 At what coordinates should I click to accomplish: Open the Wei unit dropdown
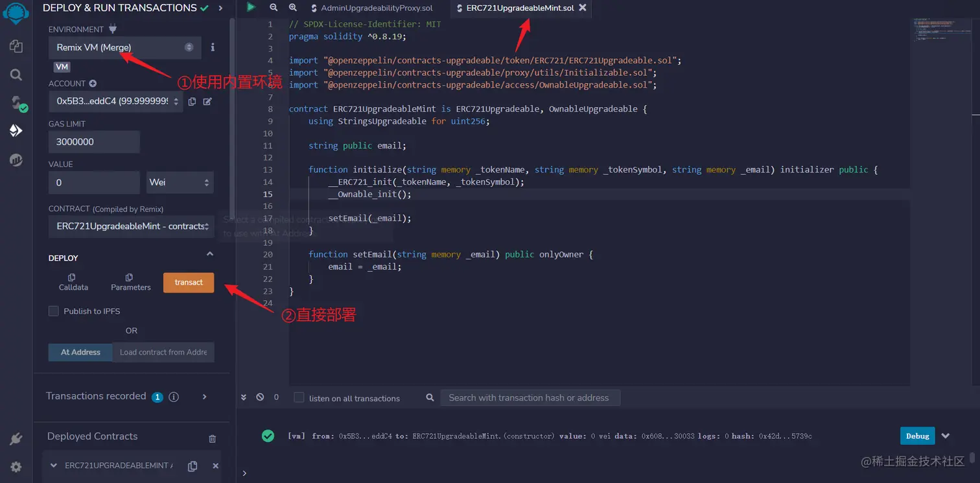(180, 183)
